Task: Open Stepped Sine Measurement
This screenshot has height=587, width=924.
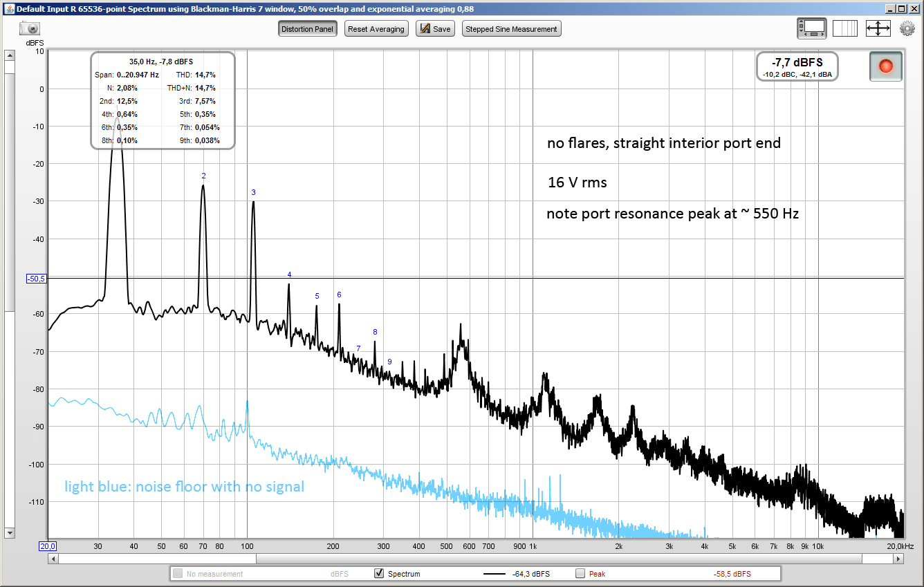Action: point(511,29)
